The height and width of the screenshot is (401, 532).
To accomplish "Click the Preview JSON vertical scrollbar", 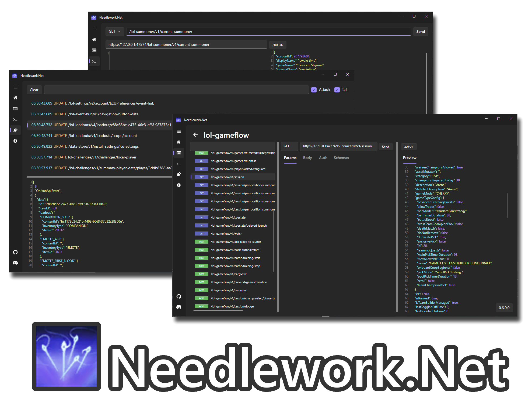I will [x=508, y=205].
